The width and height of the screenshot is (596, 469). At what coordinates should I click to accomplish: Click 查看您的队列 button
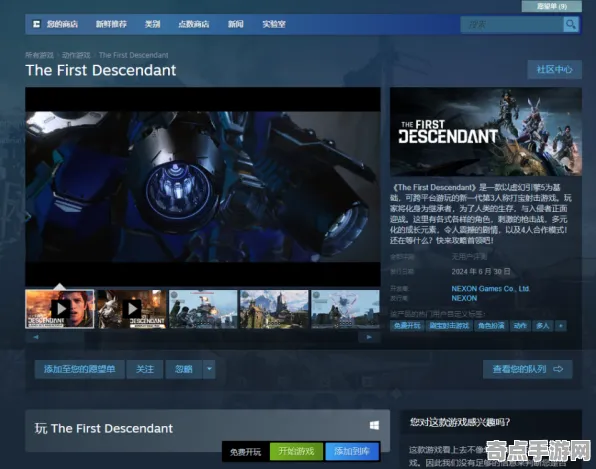tap(528, 369)
